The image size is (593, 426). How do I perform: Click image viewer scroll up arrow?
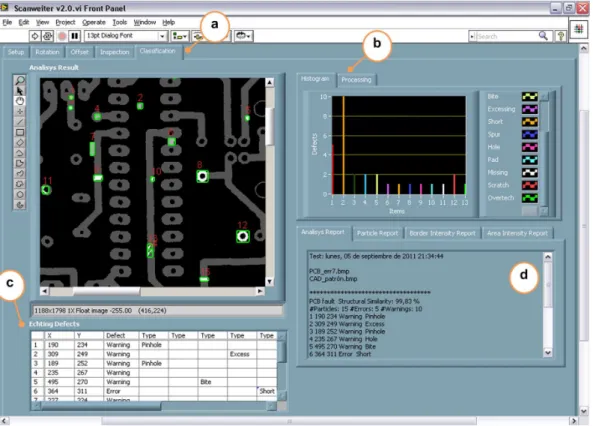[269, 82]
